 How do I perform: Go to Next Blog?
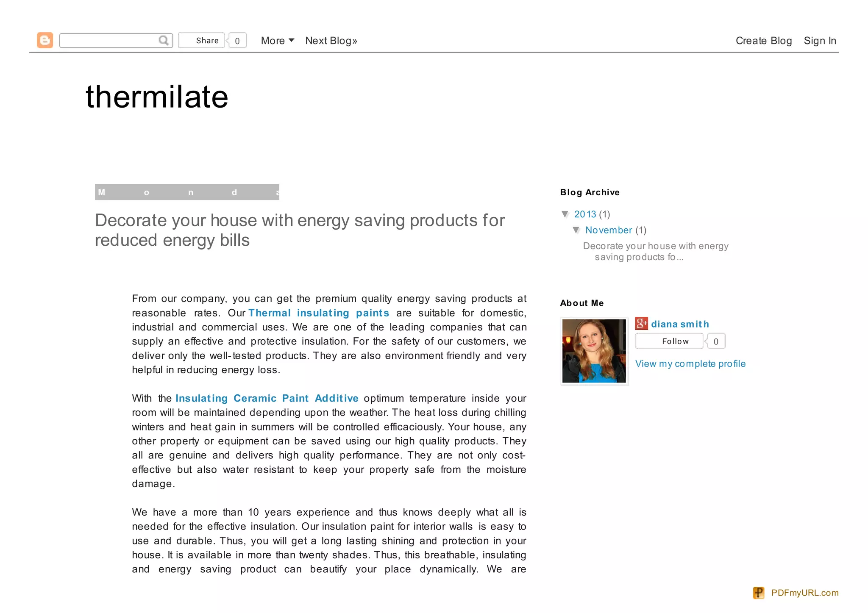coord(331,41)
